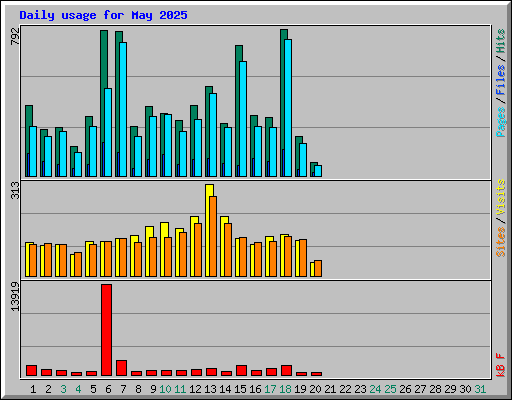Viewport: 512px width, 400px height.
Task: Click day 27 on the x-axis
Action: (x=420, y=389)
